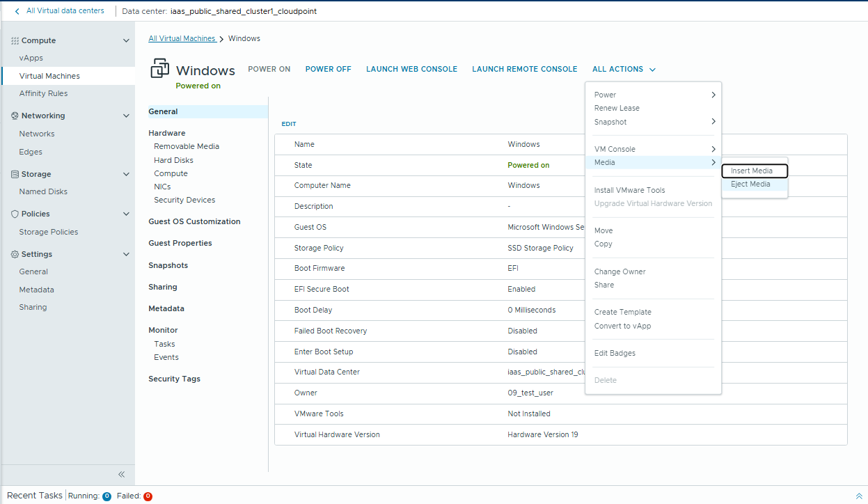Select Edit Badges in the actions menu
This screenshot has width=868, height=504.
tap(615, 353)
